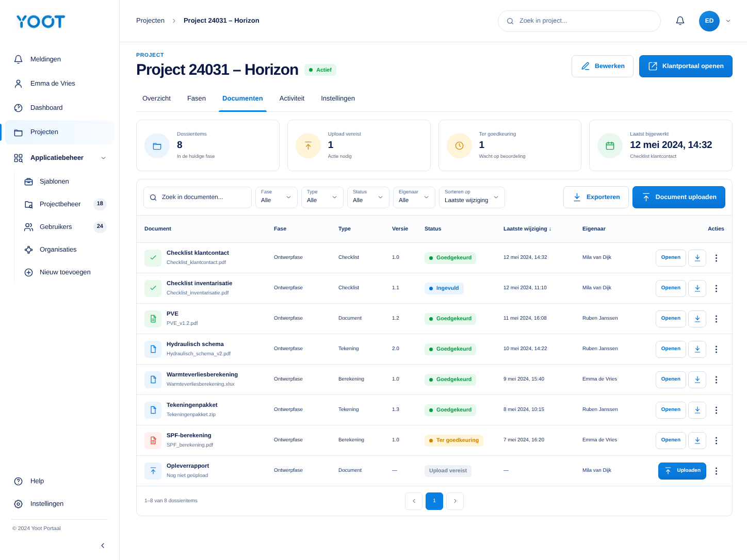The height and width of the screenshot is (560, 747).
Task: Open the Fase filter dropdown
Action: coord(277,197)
